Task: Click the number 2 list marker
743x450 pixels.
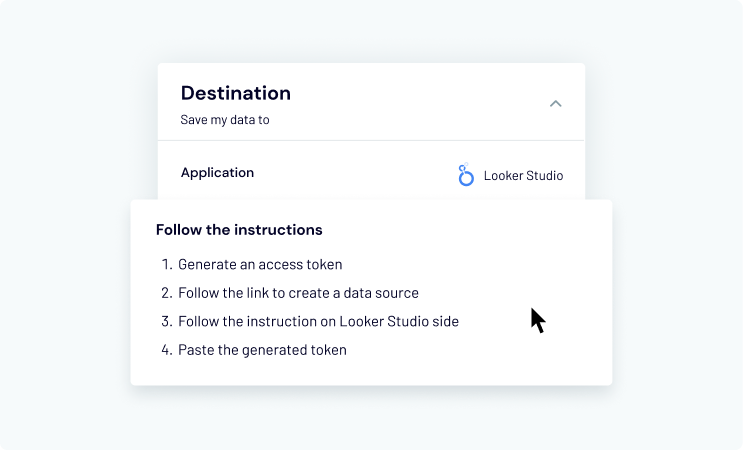Action: tap(166, 293)
